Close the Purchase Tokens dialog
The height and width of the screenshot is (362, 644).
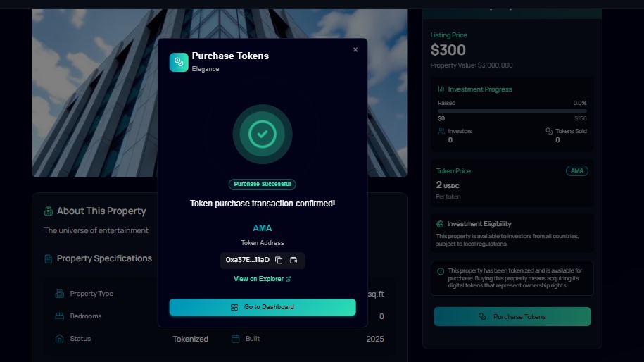click(355, 50)
